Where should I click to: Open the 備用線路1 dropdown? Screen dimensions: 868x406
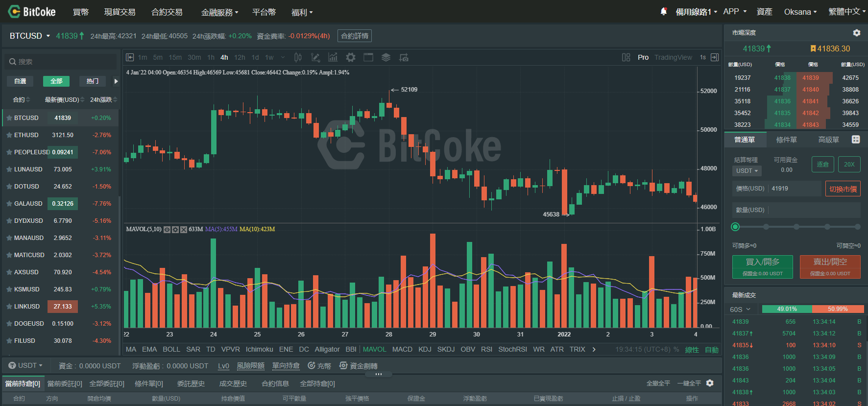coord(696,11)
